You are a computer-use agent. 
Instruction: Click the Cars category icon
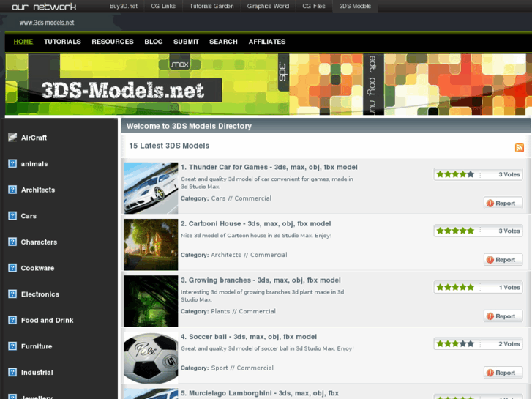pos(12,216)
